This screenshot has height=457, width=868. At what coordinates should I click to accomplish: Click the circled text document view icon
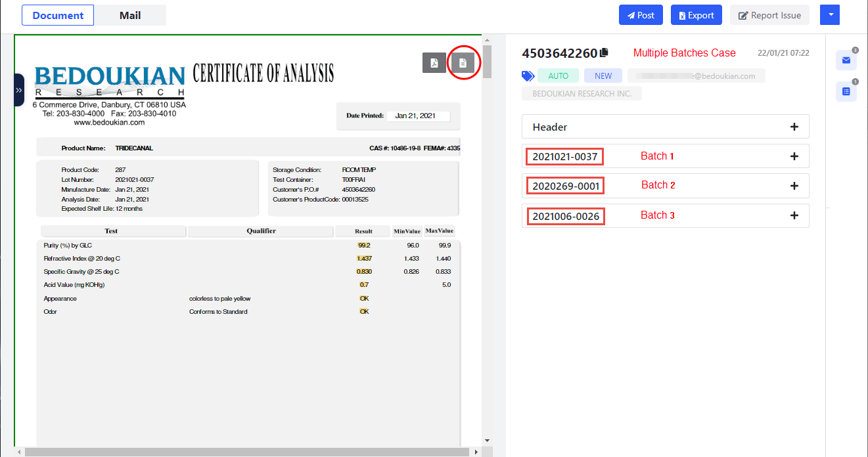463,62
